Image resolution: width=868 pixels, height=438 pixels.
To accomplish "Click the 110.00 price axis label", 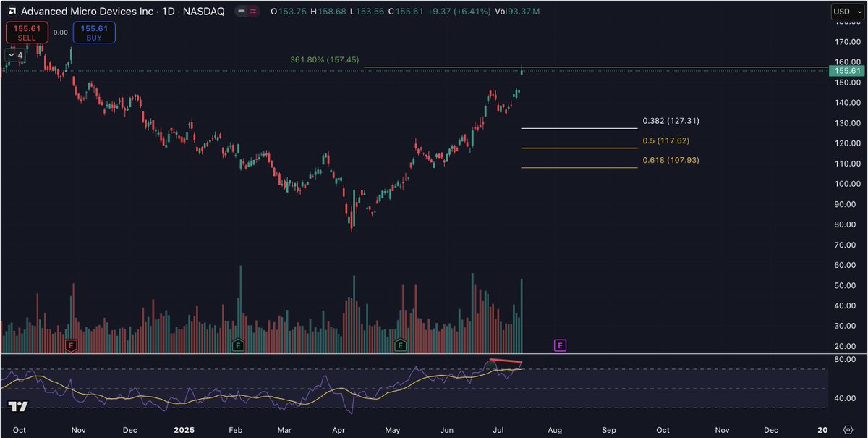I will coord(846,164).
